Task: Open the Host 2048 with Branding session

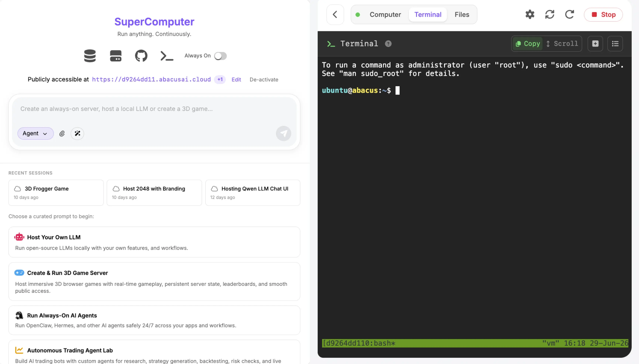Action: coord(154,193)
